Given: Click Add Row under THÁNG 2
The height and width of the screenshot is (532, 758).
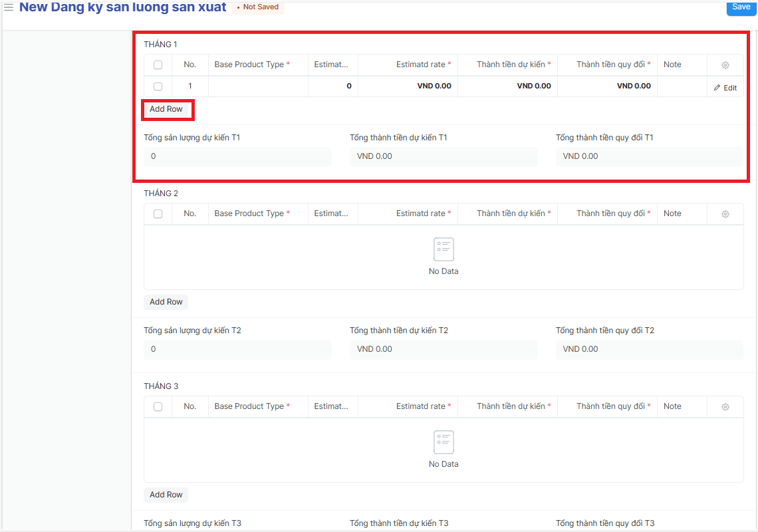Looking at the screenshot, I should tap(166, 302).
